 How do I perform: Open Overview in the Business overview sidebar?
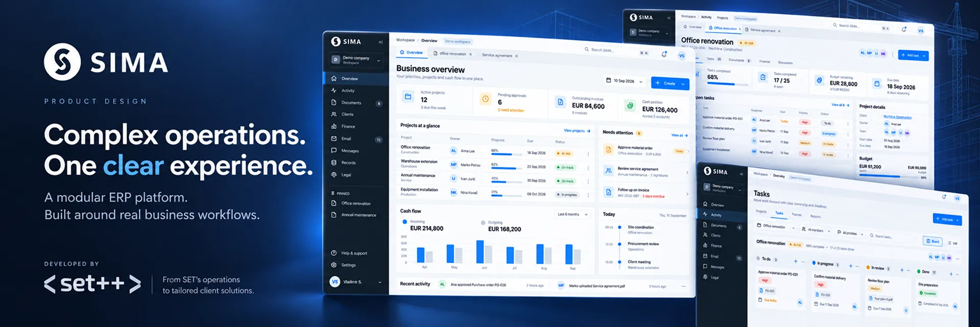click(356, 79)
